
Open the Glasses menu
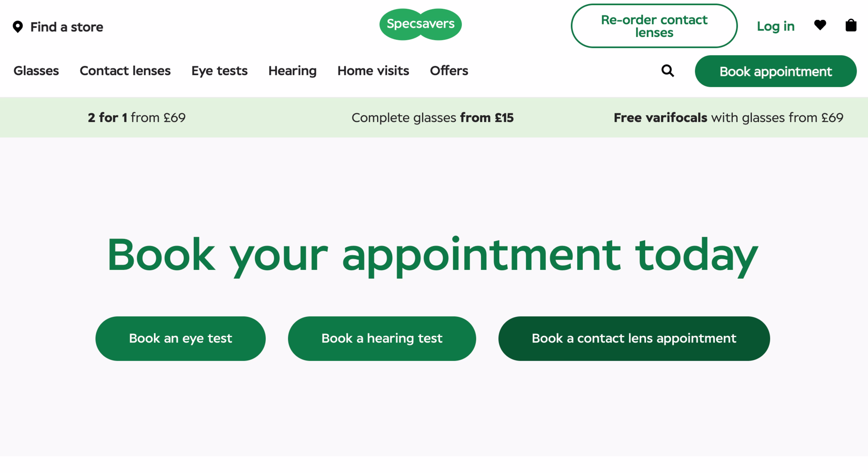pyautogui.click(x=36, y=71)
